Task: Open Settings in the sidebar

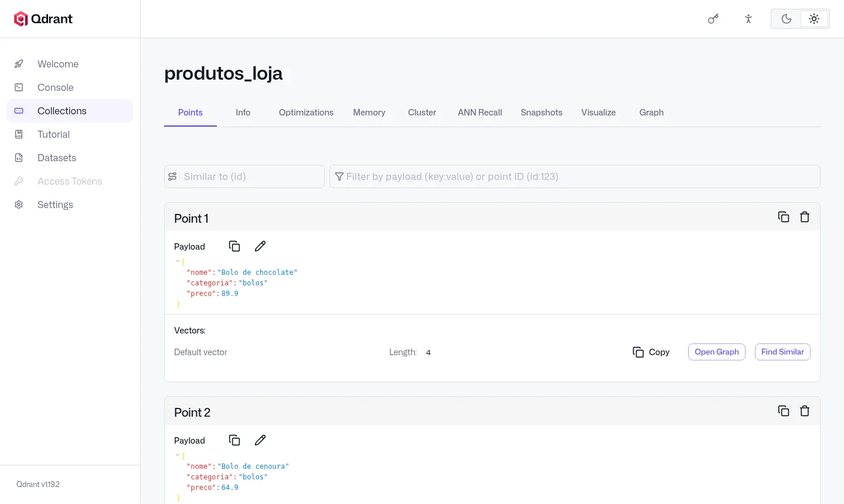Action: [x=70, y=205]
